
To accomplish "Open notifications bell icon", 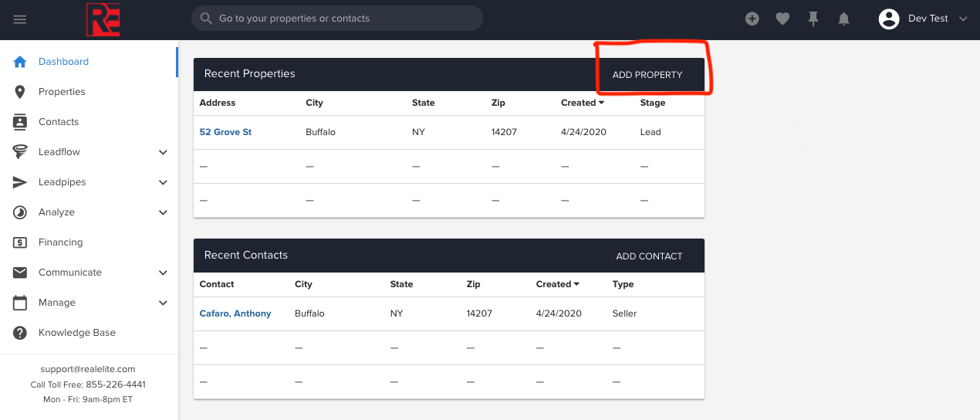I will 844,19.
